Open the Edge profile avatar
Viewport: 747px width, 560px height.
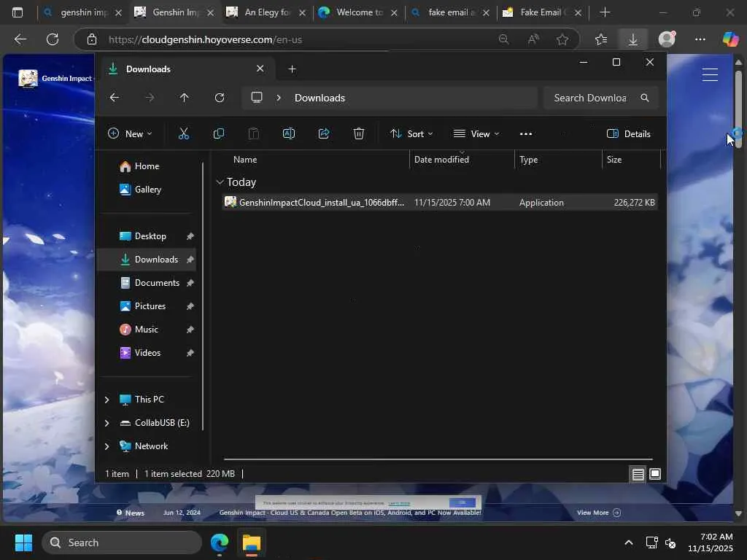[x=667, y=39]
